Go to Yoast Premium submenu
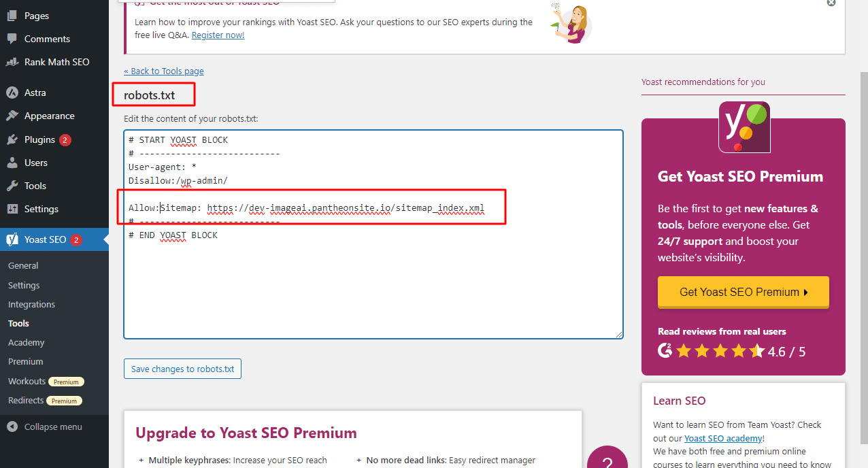 coord(25,361)
